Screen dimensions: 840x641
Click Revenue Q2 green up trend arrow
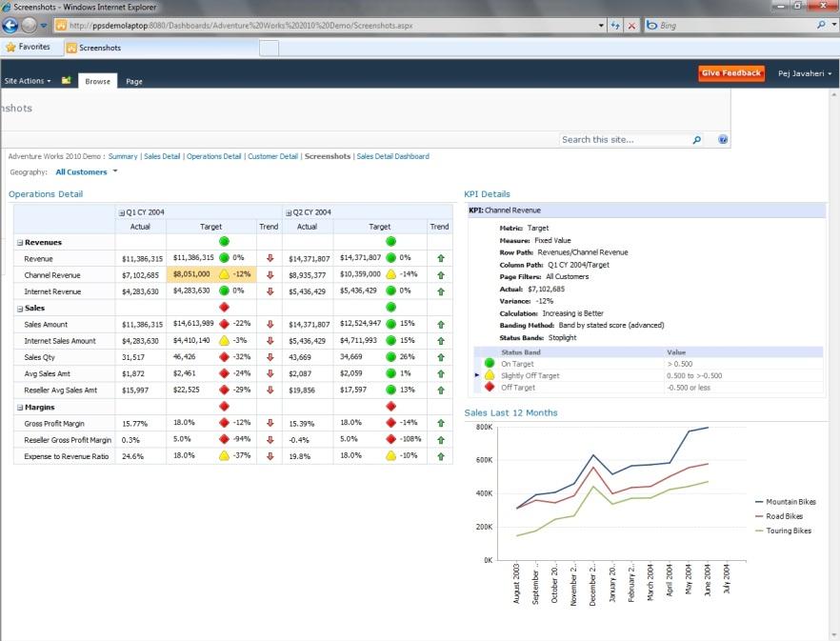click(x=441, y=258)
